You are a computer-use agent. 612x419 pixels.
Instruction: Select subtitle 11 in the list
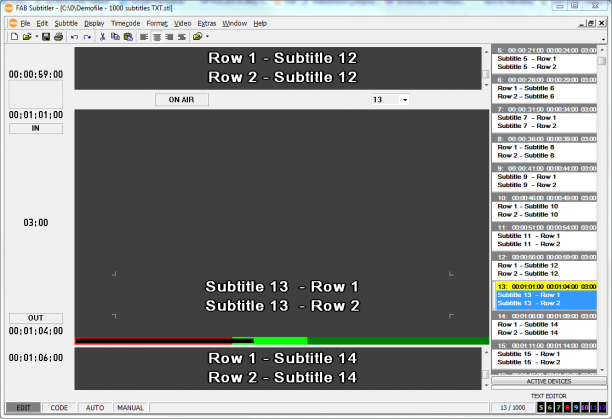(x=544, y=236)
